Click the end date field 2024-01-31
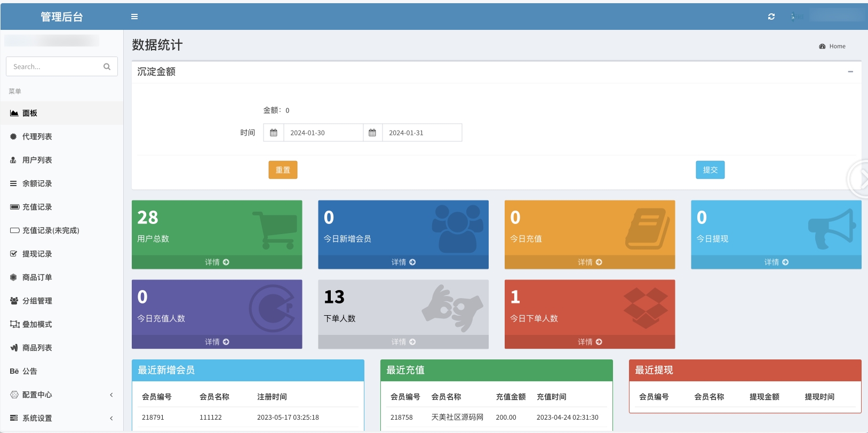 (x=421, y=133)
